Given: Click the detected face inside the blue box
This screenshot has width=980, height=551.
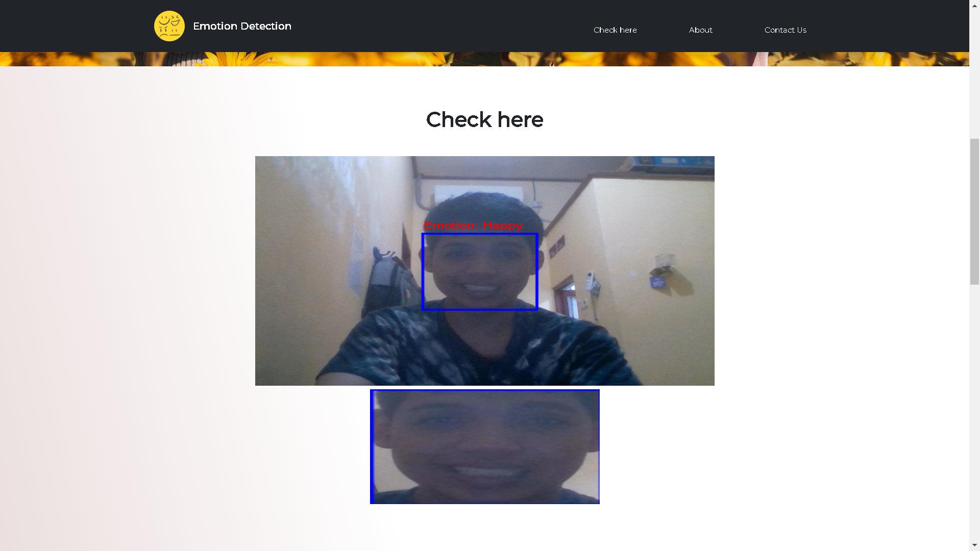Looking at the screenshot, I should click(x=480, y=270).
